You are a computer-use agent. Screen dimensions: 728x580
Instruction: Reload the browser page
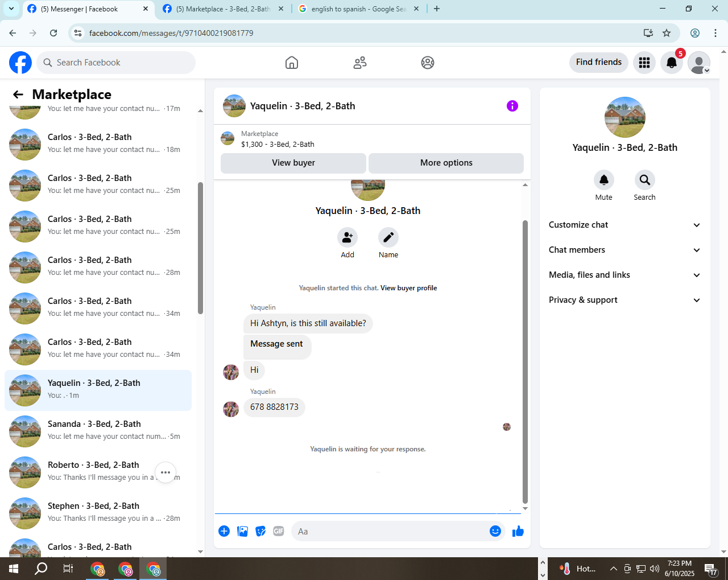tap(53, 33)
